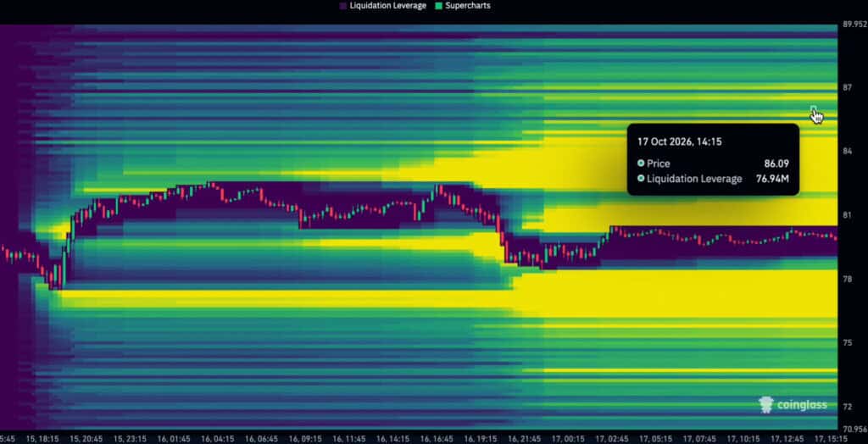This screenshot has width=868, height=444.
Task: Click the tooltip price value 86.09
Action: click(778, 164)
